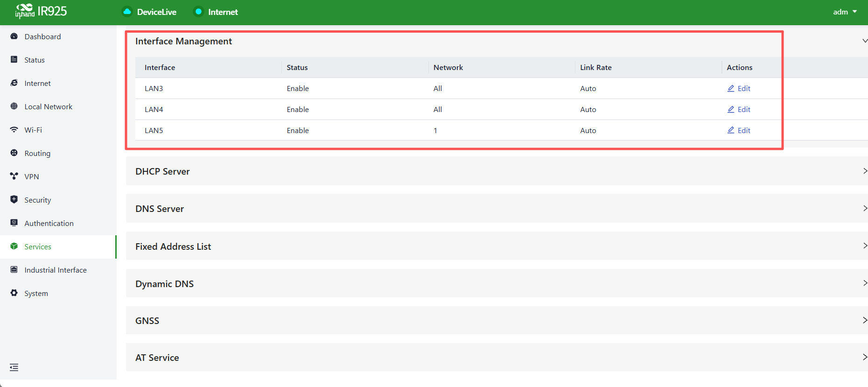This screenshot has height=387, width=868.
Task: Click the Authentication sidebar icon
Action: pos(14,223)
